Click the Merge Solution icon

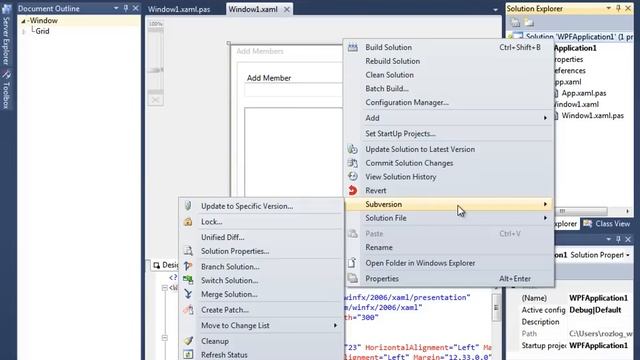point(188,294)
